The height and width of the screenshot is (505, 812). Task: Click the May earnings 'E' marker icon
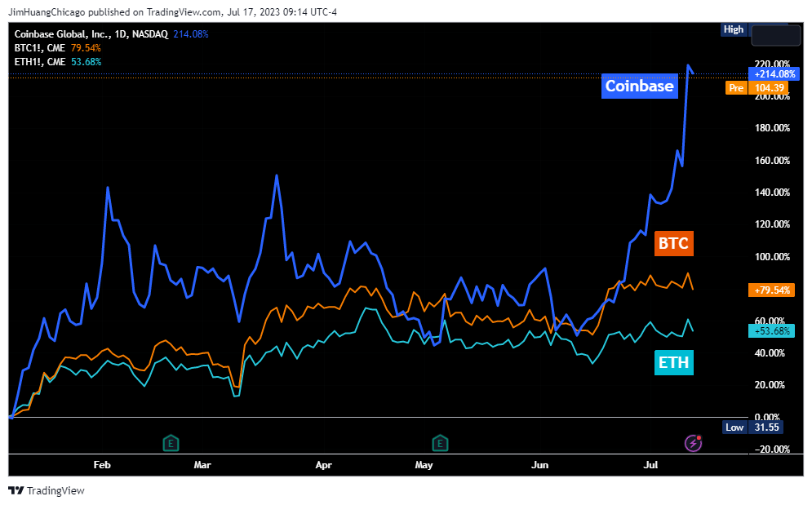click(440, 443)
